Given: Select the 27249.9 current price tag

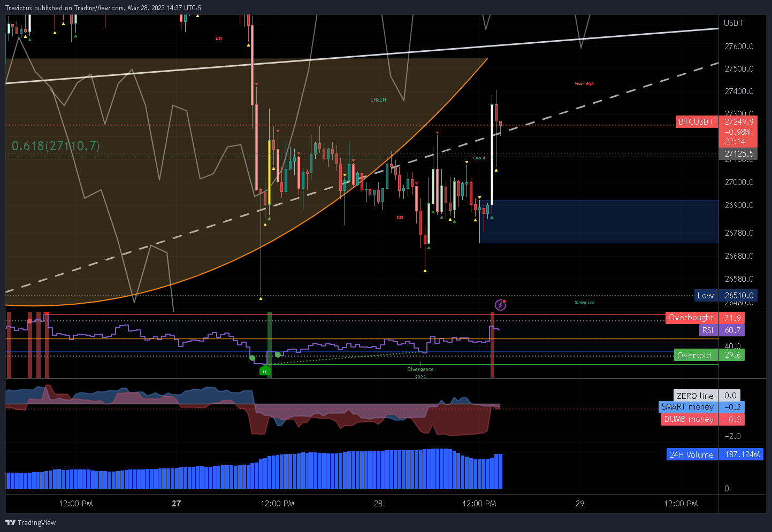Looking at the screenshot, I should [x=739, y=122].
